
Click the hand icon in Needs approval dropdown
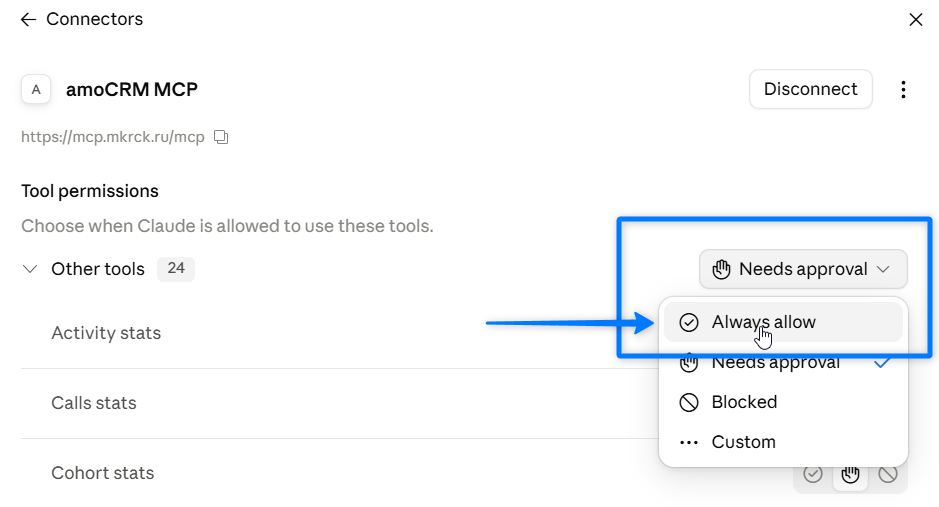tap(721, 269)
